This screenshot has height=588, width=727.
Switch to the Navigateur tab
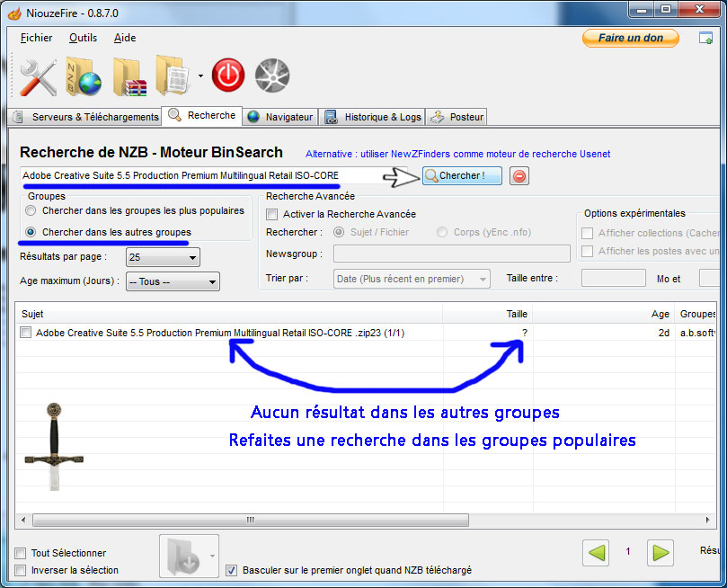(280, 117)
